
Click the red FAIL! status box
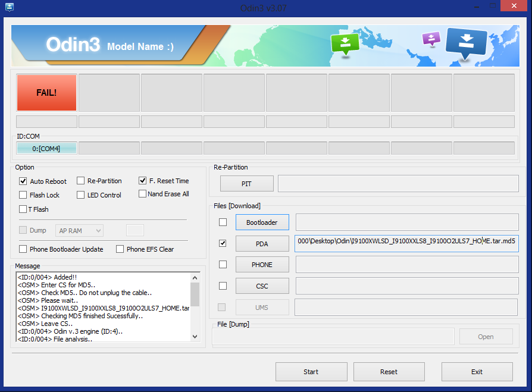coord(47,93)
